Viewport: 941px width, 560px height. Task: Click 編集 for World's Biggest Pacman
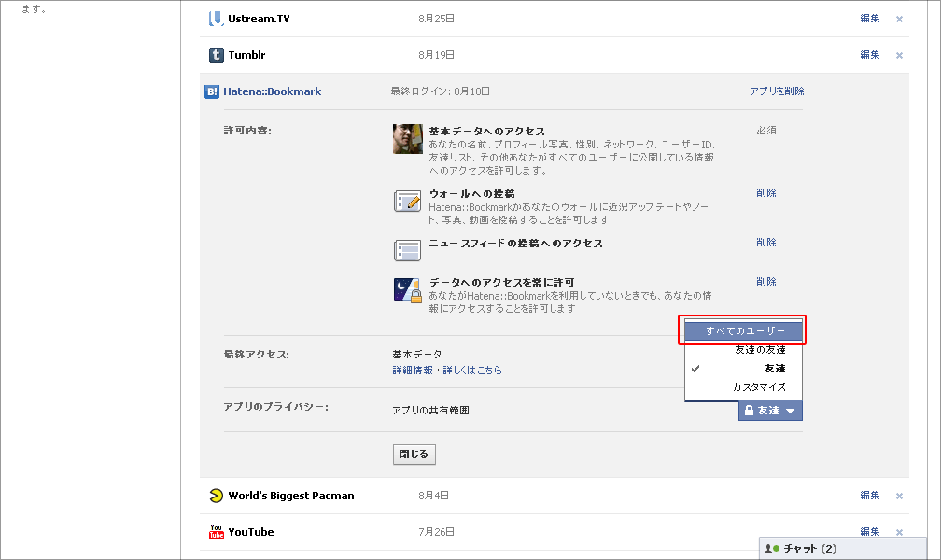pos(870,496)
